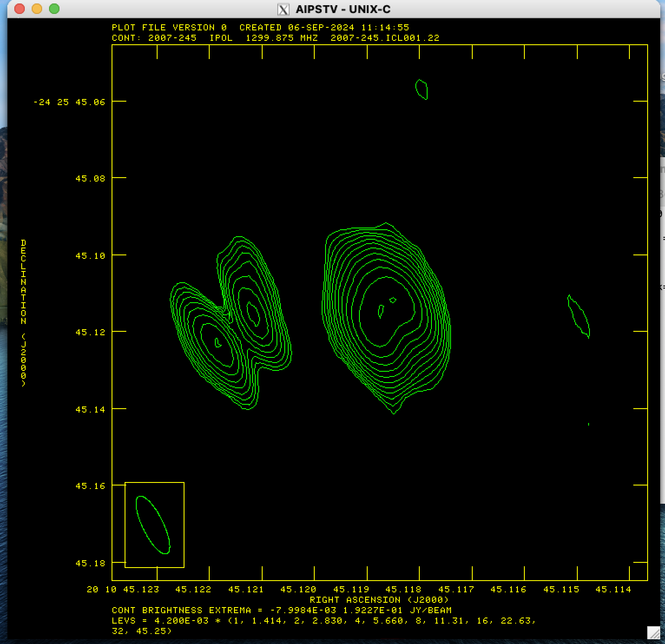This screenshot has height=644, width=665.
Task: Click the beam ellipse in the boxed inset
Action: [x=153, y=525]
